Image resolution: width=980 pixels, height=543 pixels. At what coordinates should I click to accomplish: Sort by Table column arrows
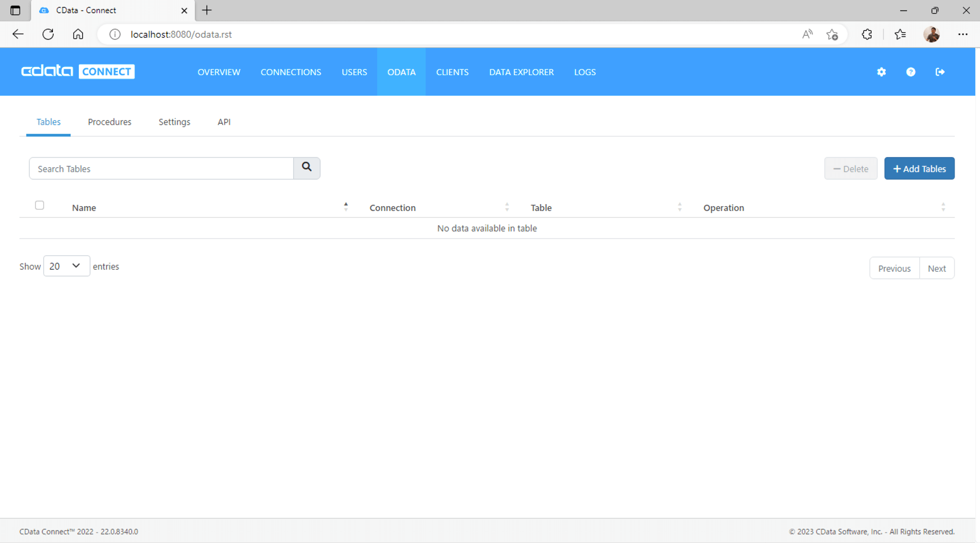(x=679, y=207)
